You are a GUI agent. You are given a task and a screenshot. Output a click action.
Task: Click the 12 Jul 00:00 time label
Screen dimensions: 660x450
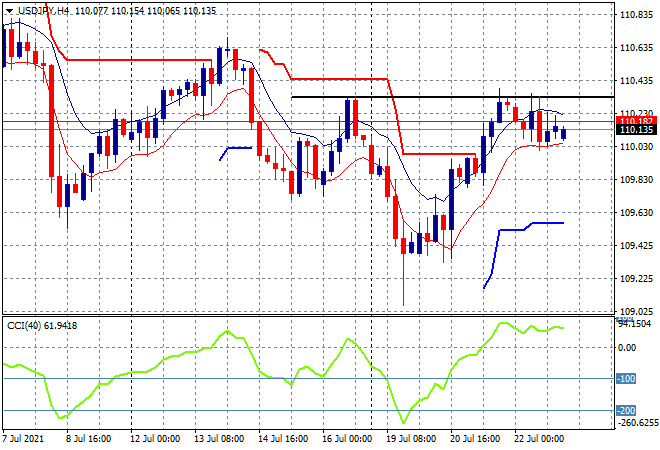(155, 439)
